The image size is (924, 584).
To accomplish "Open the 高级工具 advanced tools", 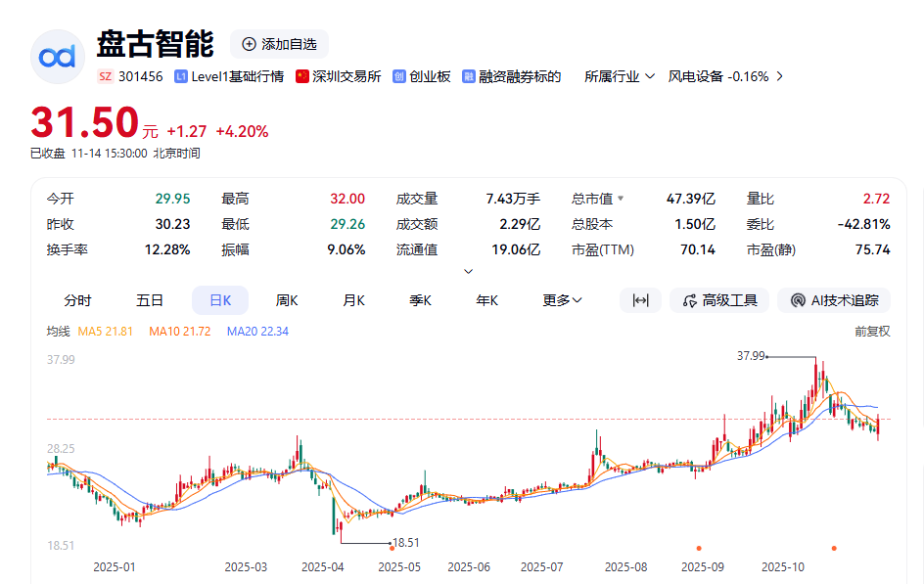I will coord(719,300).
